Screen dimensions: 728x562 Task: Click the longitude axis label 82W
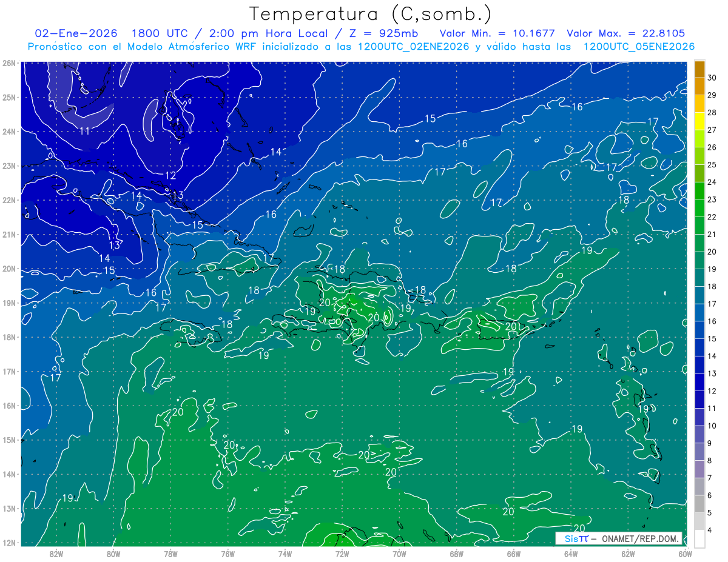point(56,553)
